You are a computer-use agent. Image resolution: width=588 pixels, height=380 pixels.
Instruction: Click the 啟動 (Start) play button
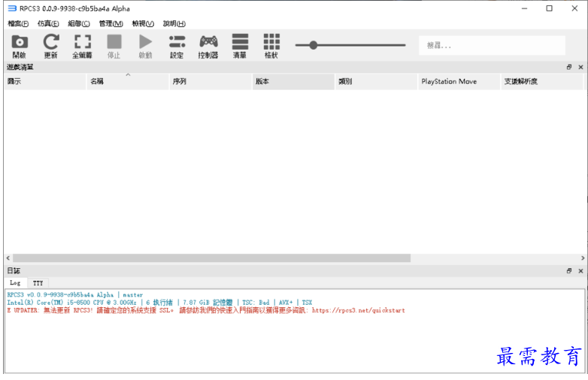146,46
